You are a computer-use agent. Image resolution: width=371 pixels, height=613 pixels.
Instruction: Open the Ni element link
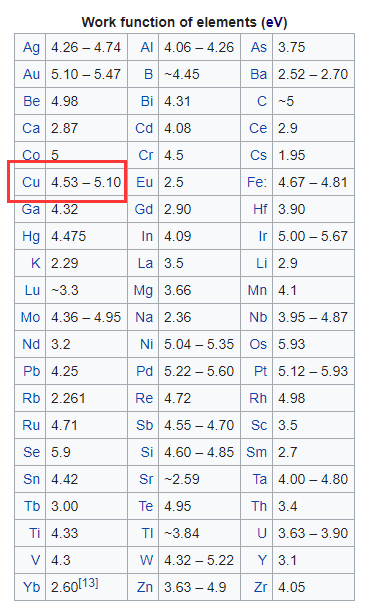click(x=147, y=344)
